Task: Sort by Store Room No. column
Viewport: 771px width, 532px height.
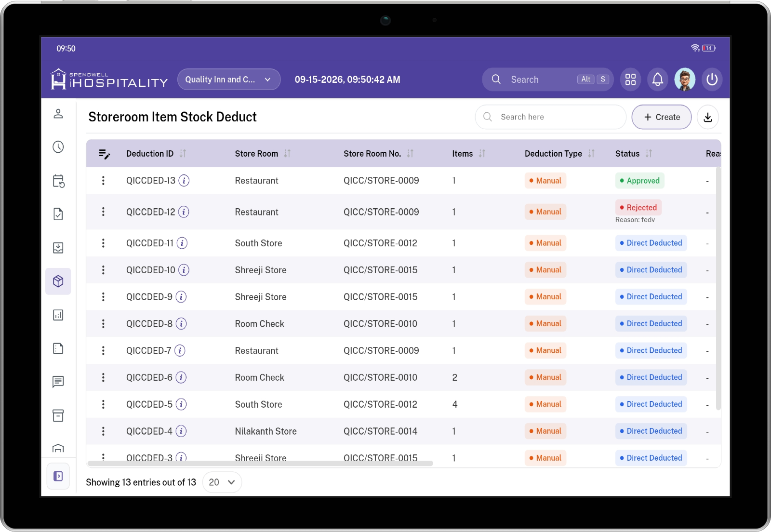Action: [410, 153]
